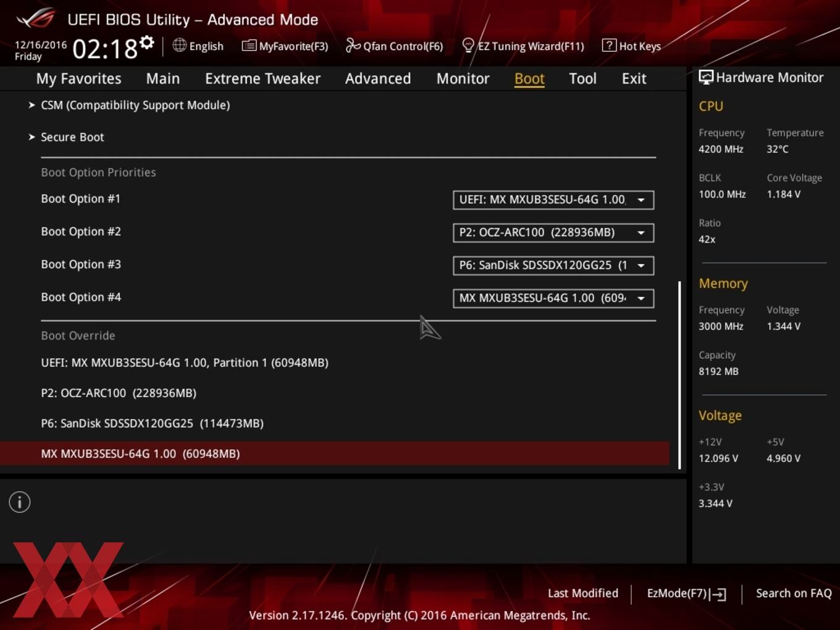Click the page scrollbar
The width and height of the screenshot is (840, 630).
point(679,375)
